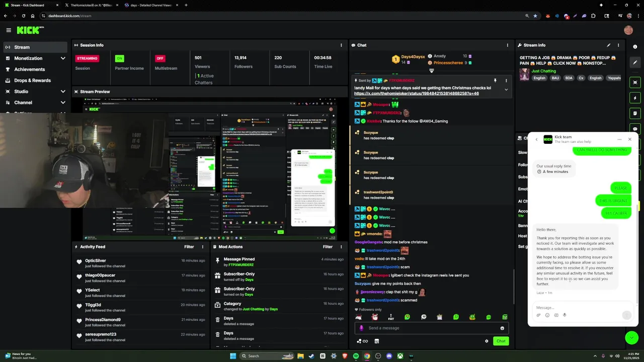Open Windows Start menu
Screen dimensions: 644x362
point(232,356)
